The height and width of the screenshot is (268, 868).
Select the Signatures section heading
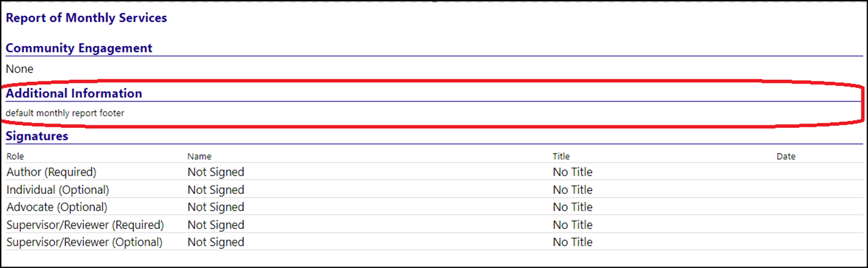[37, 136]
